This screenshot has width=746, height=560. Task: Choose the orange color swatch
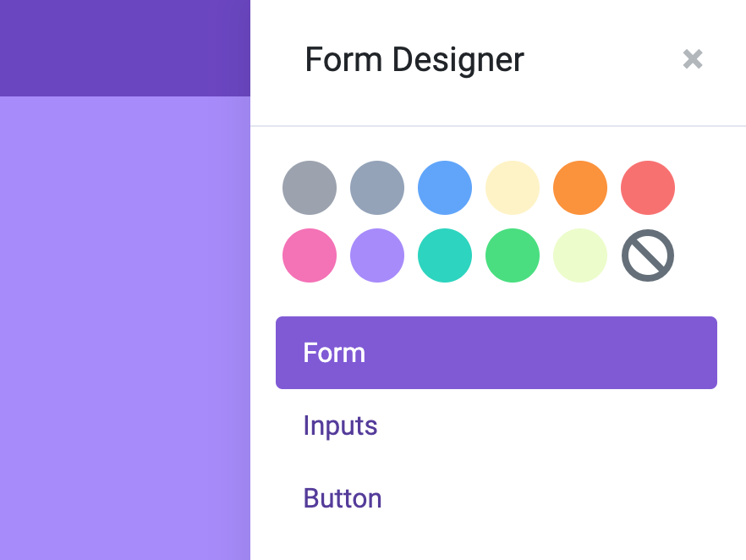point(580,188)
